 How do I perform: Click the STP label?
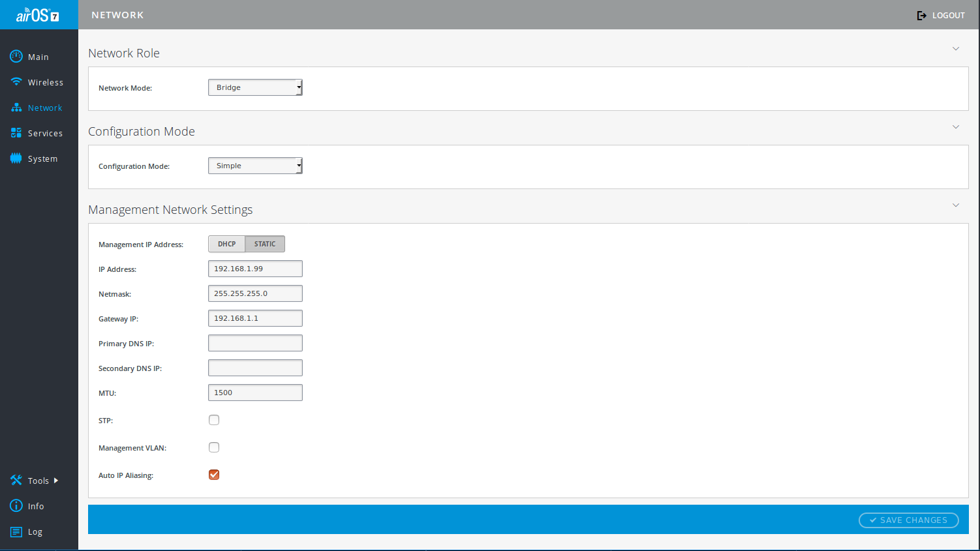pos(106,421)
